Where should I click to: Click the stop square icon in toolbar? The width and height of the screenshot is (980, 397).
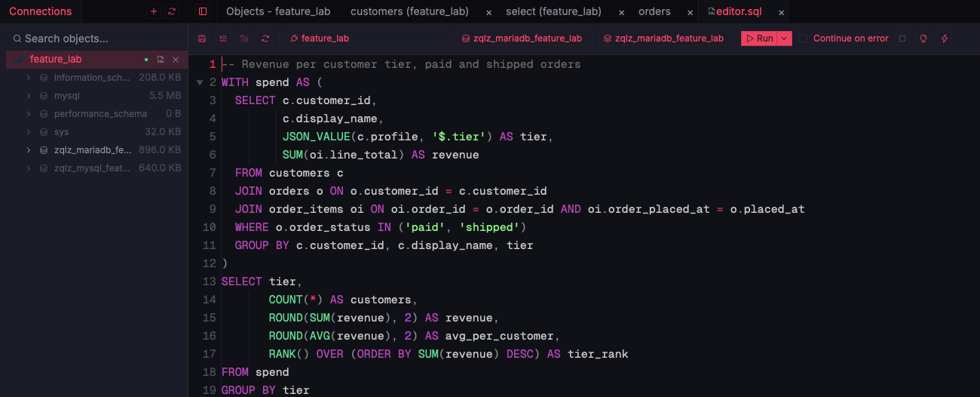(x=902, y=38)
